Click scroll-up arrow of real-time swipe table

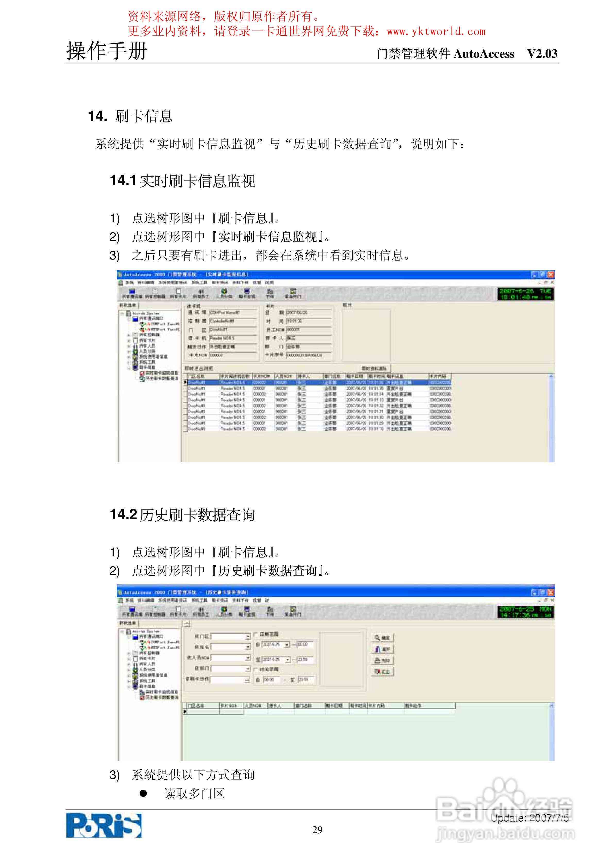pyautogui.click(x=551, y=376)
